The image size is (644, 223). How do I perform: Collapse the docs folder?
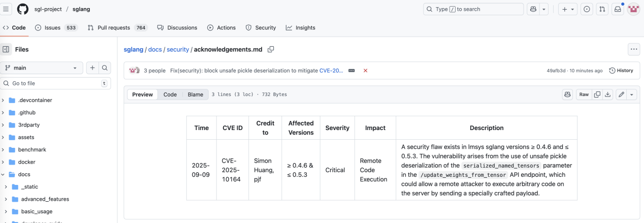pyautogui.click(x=4, y=174)
